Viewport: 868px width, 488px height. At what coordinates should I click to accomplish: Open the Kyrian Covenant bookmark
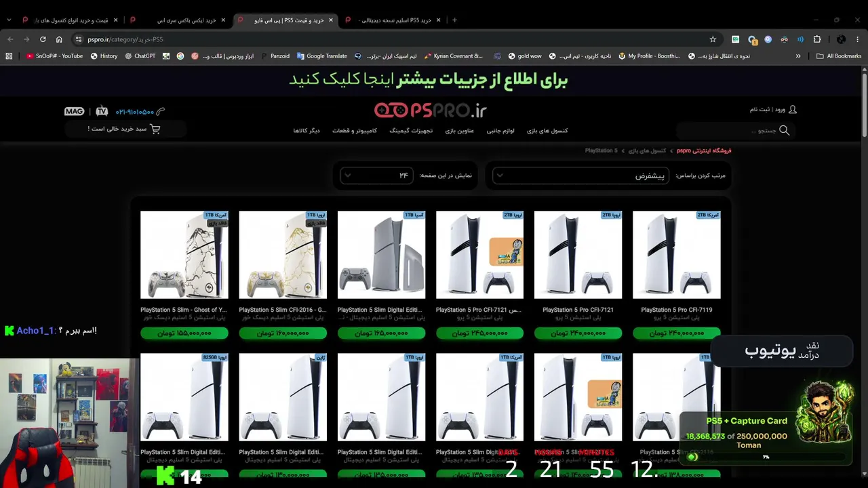coord(453,56)
